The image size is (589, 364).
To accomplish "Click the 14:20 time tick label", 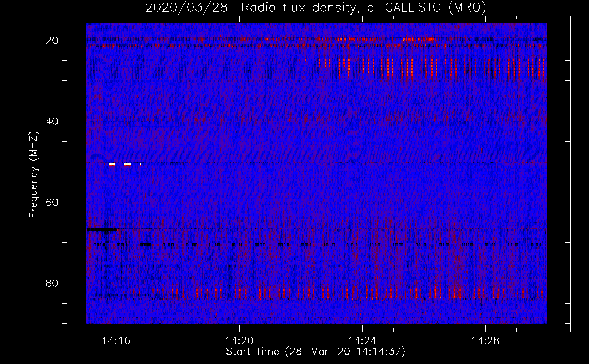I will click(239, 341).
